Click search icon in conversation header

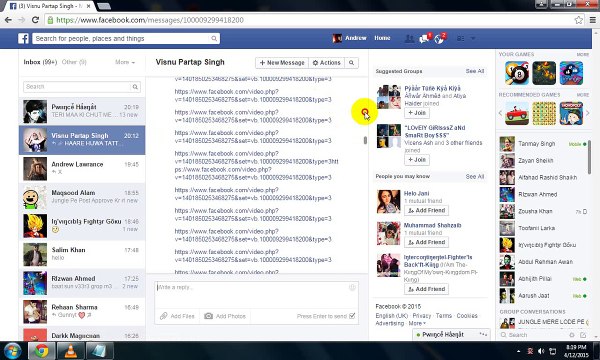(x=351, y=63)
